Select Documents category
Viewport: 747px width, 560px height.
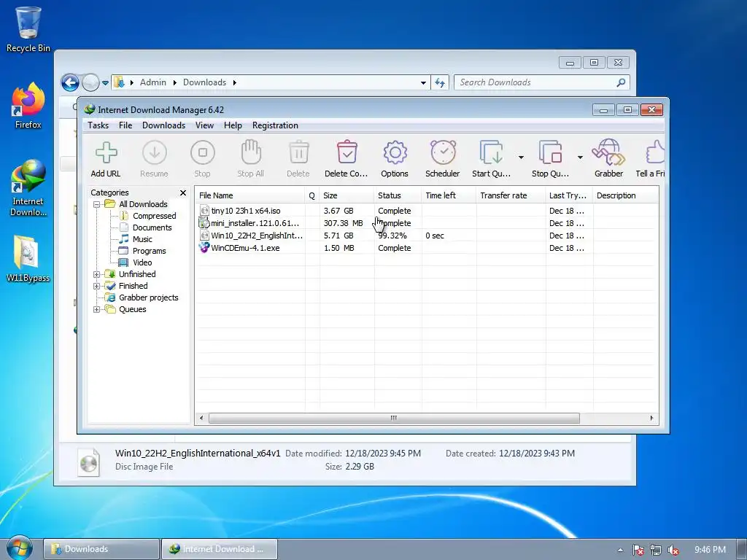click(x=145, y=227)
